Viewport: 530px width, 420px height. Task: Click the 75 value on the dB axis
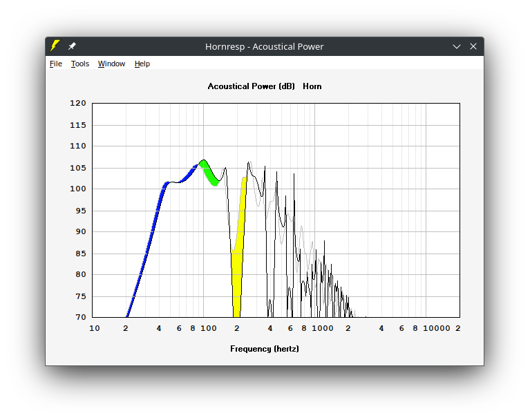(81, 296)
